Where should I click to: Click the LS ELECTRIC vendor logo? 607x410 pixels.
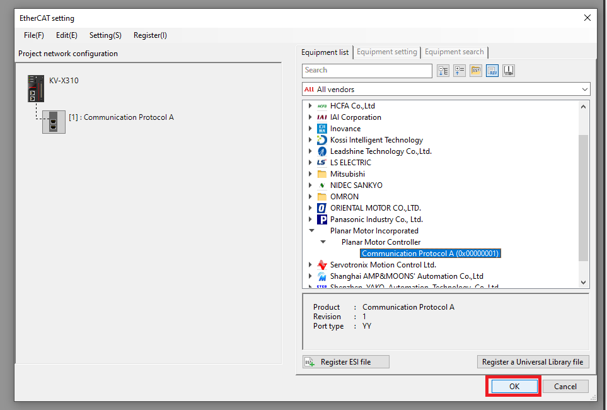click(322, 163)
